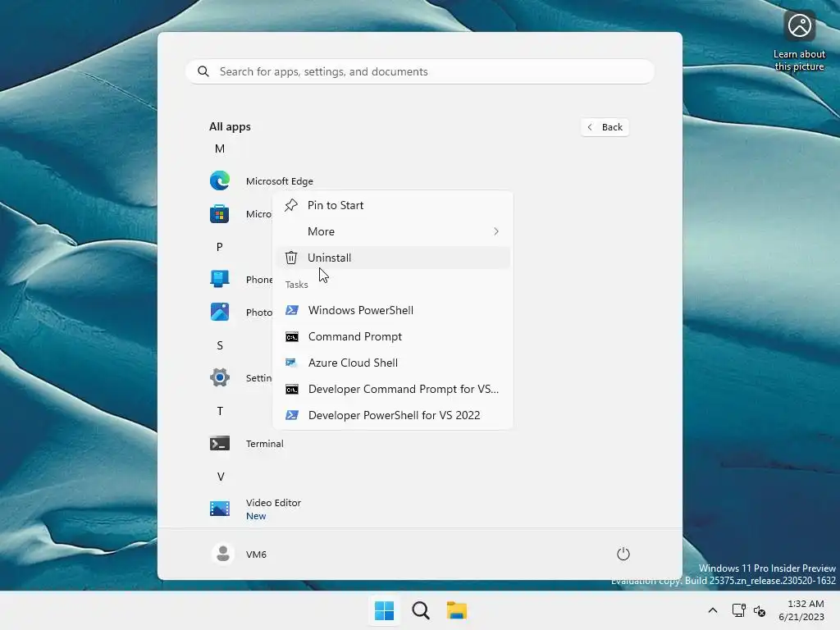Launch the Terminal app icon
The height and width of the screenshot is (630, 840).
(x=220, y=444)
